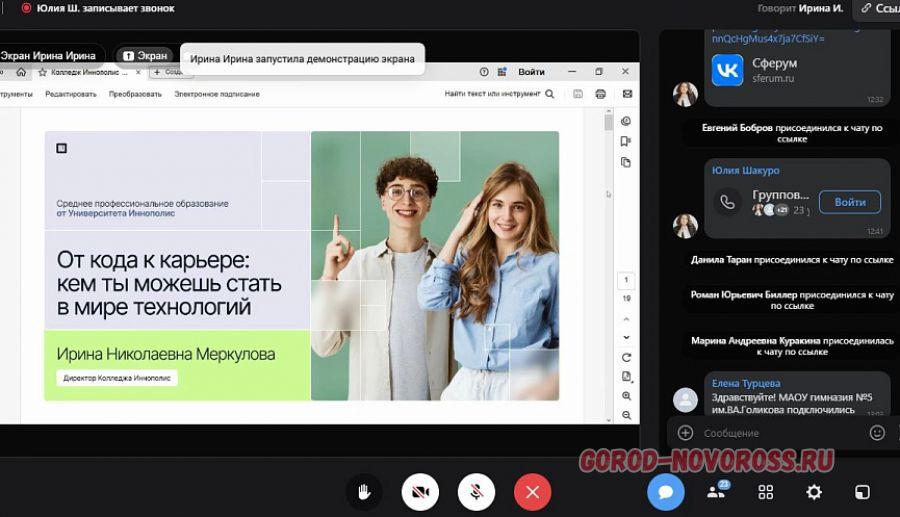
Task: Leave the call with red button
Action: (532, 492)
